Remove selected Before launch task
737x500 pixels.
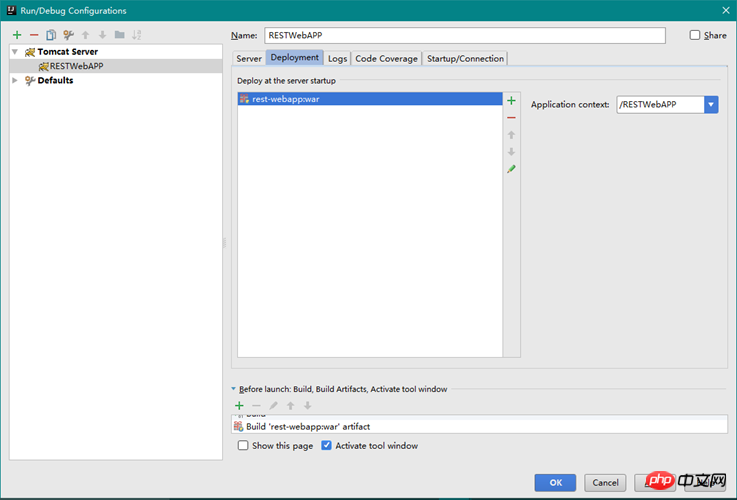point(256,406)
